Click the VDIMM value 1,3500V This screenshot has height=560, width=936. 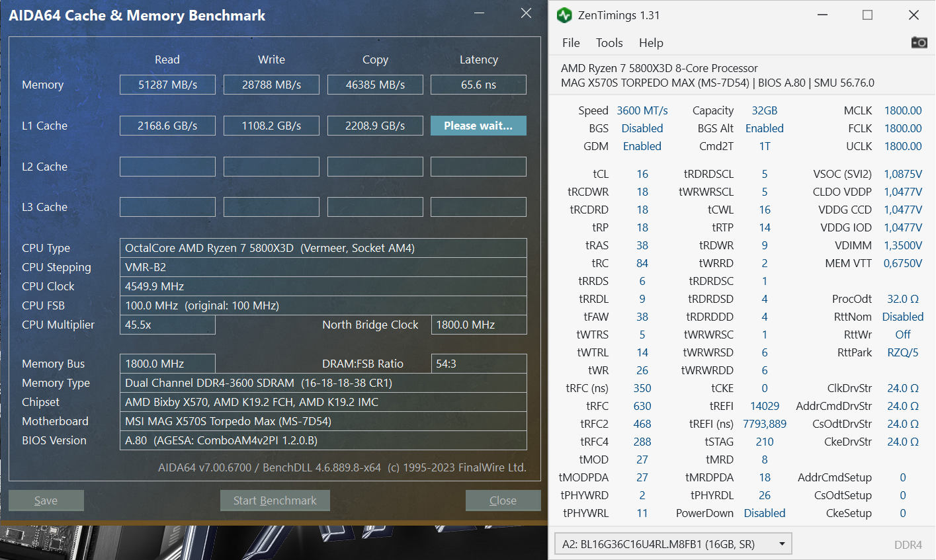[x=903, y=245]
